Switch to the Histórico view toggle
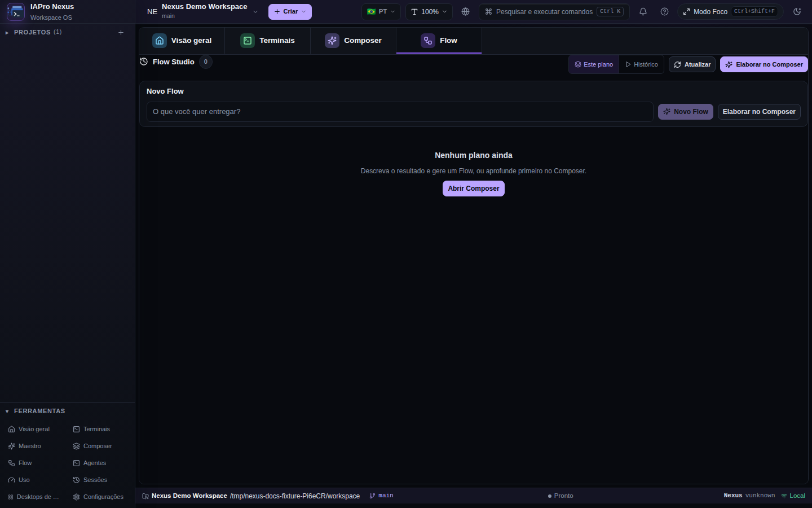Screen dimensions: 812x508 coord(642,64)
